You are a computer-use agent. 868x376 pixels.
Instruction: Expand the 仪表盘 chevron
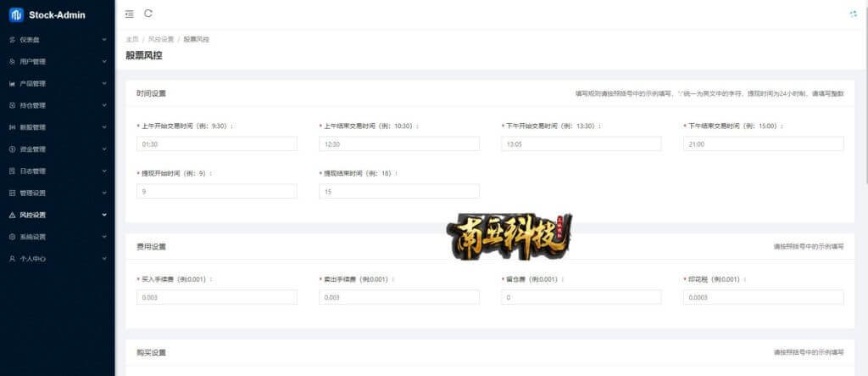point(104,40)
